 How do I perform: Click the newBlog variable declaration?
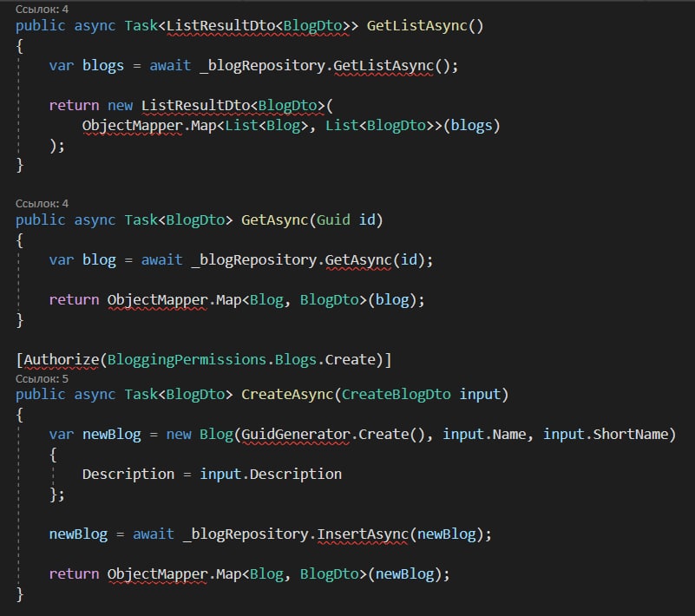[112, 435]
